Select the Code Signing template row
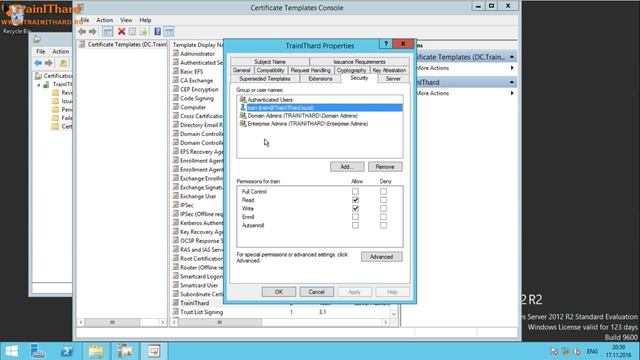Viewport: 640px width, 360px height. 197,98
